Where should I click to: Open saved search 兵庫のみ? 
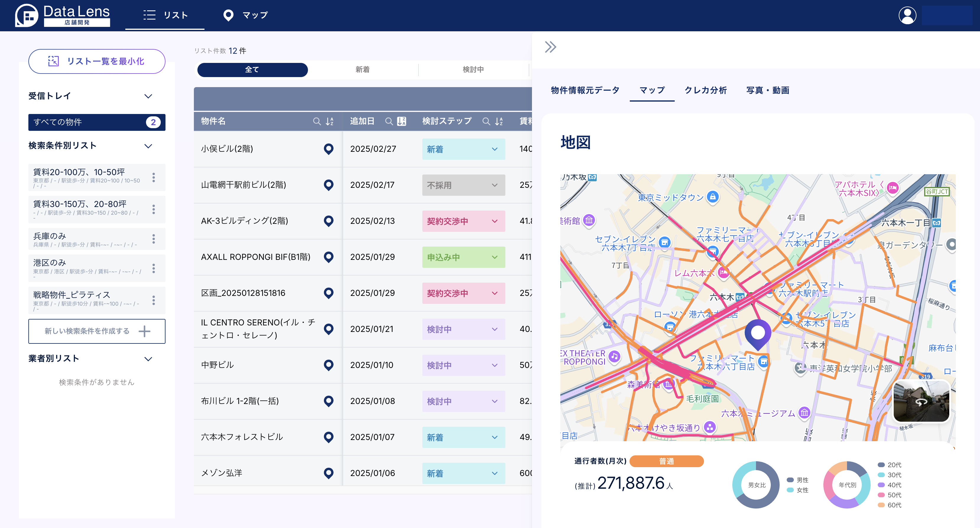click(97, 239)
